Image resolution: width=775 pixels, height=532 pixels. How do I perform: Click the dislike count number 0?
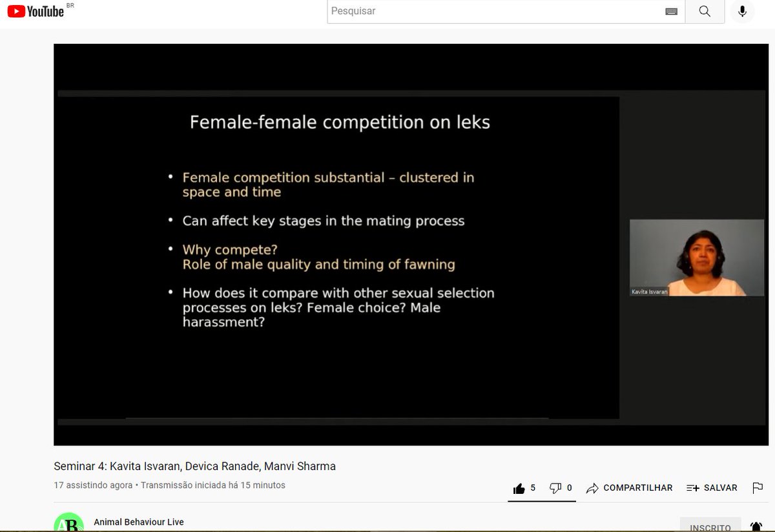click(569, 488)
